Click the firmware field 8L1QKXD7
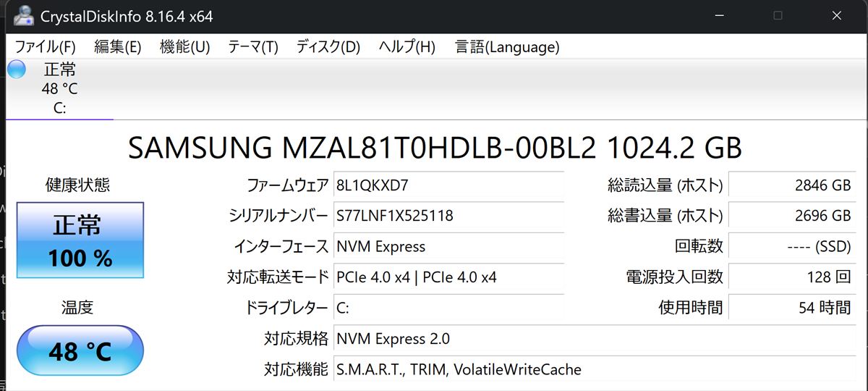 click(x=448, y=185)
